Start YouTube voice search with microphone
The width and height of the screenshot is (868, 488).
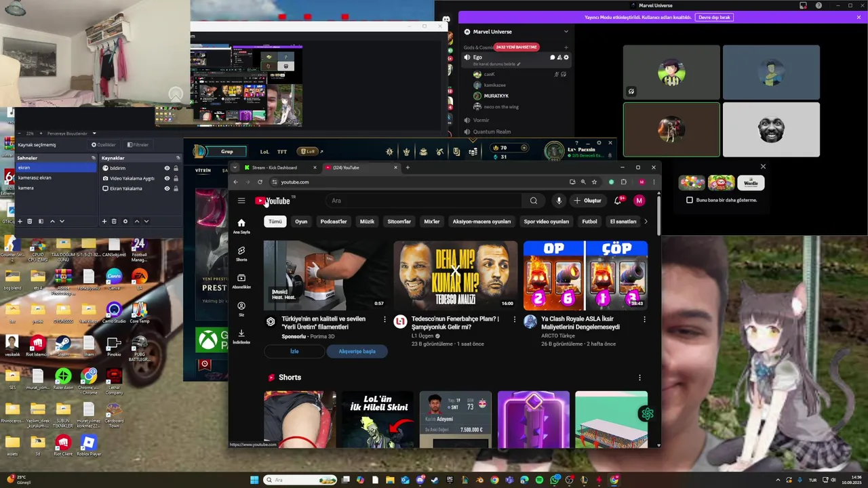tap(559, 201)
